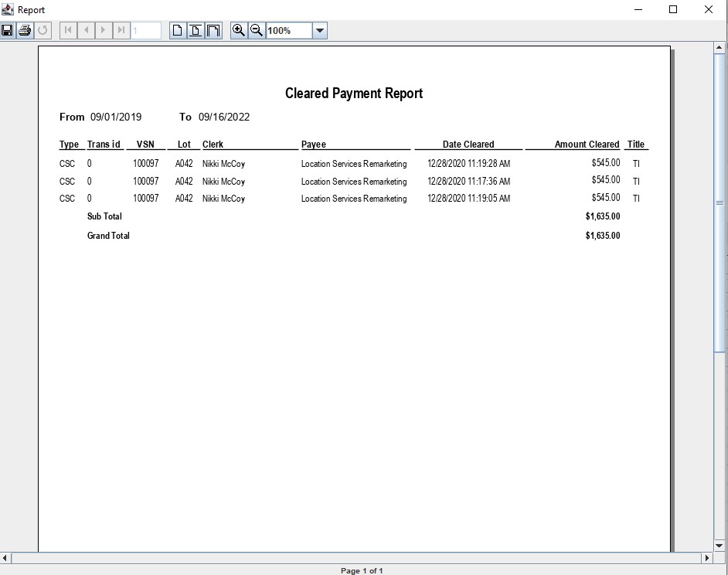The image size is (728, 575).
Task: Jump to the last page
Action: coord(121,31)
